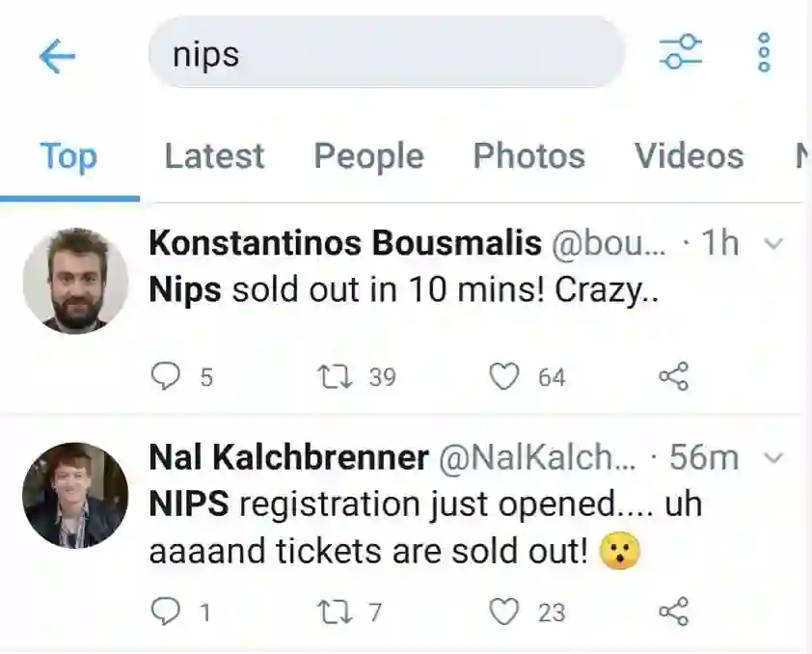This screenshot has width=812, height=654.
Task: Share Konstantinos Bousmalis's tweet
Action: click(x=673, y=376)
